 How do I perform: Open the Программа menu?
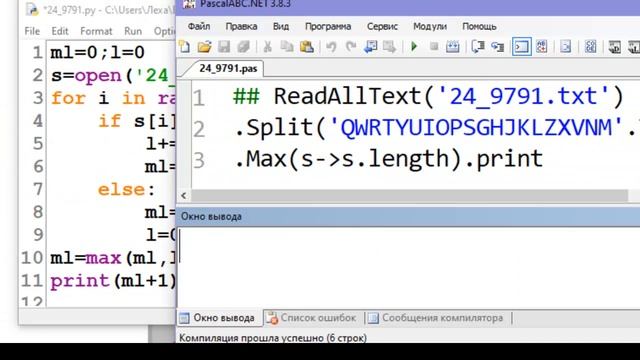pos(328,27)
